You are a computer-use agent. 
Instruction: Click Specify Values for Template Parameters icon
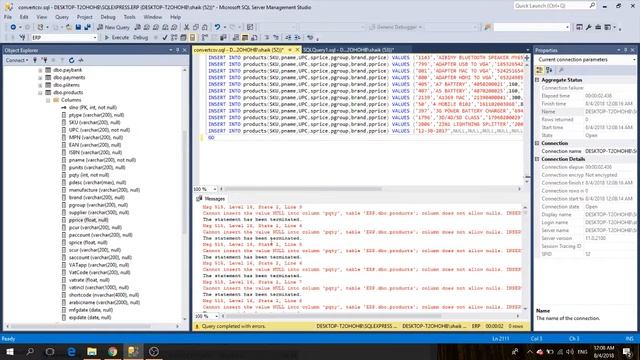310,38
